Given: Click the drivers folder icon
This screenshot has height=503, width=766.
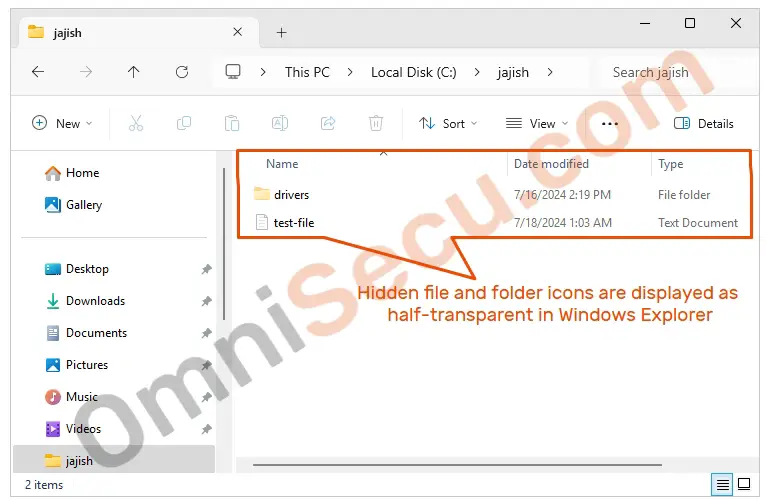Looking at the screenshot, I should [x=262, y=194].
